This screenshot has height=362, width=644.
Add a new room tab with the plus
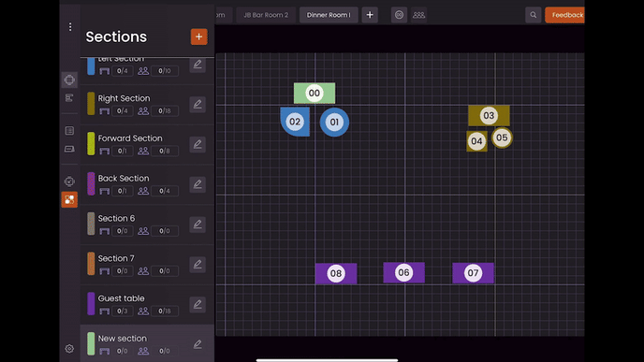coord(370,15)
